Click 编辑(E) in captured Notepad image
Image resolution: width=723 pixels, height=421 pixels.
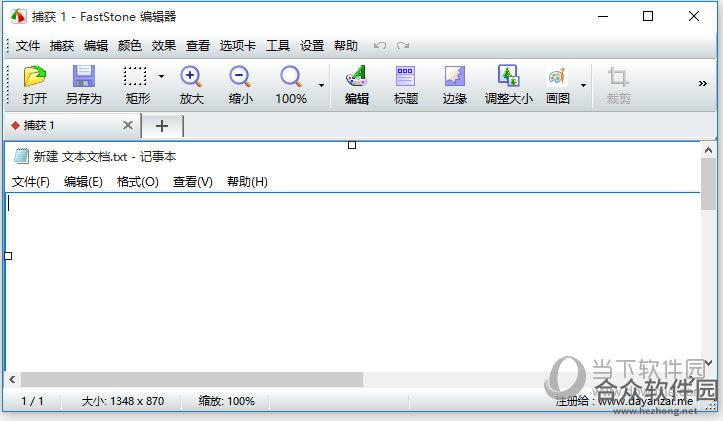pyautogui.click(x=83, y=182)
